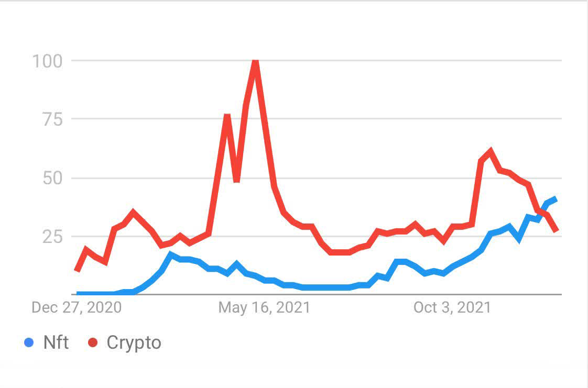Screen dimensions: 588x388
Task: Click the Crypto line's peak at 100
Action: (x=255, y=62)
